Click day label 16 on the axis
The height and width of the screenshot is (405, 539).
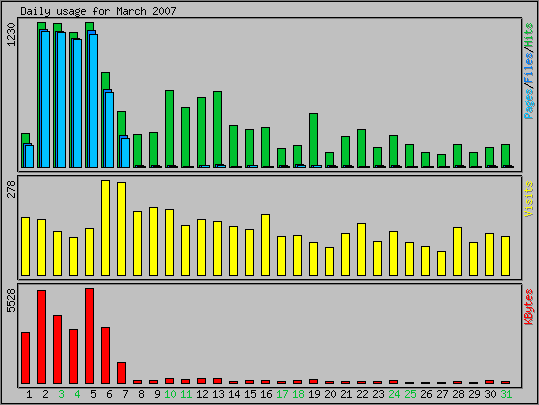tap(266, 394)
